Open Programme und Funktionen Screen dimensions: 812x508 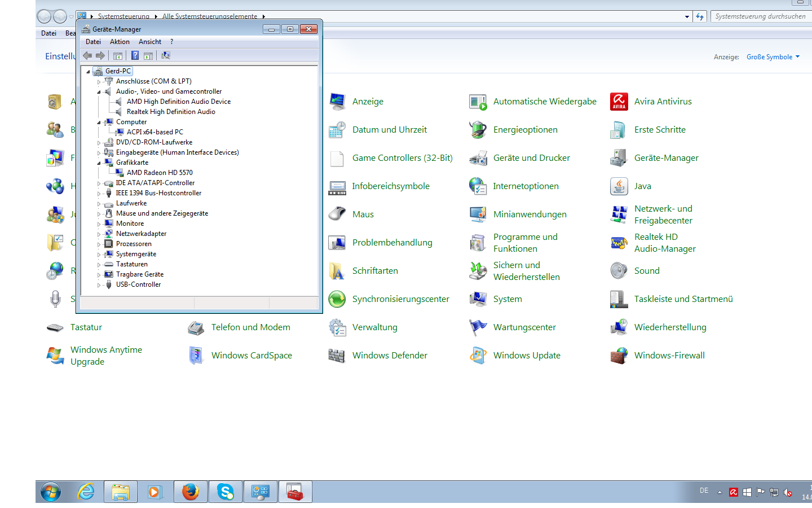pyautogui.click(x=525, y=243)
